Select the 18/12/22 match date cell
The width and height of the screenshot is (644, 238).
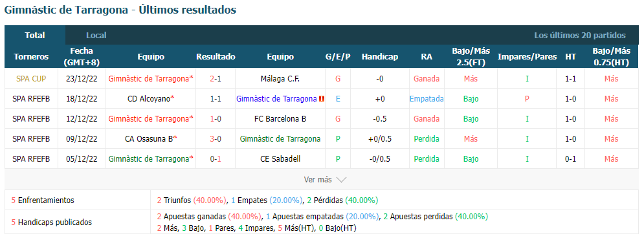click(x=82, y=98)
